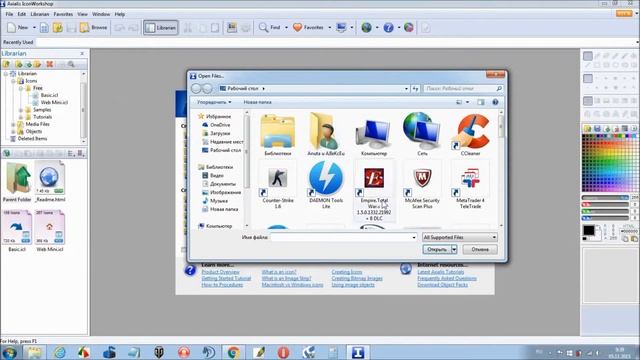
Task: Open the Help menu
Action: click(120, 14)
